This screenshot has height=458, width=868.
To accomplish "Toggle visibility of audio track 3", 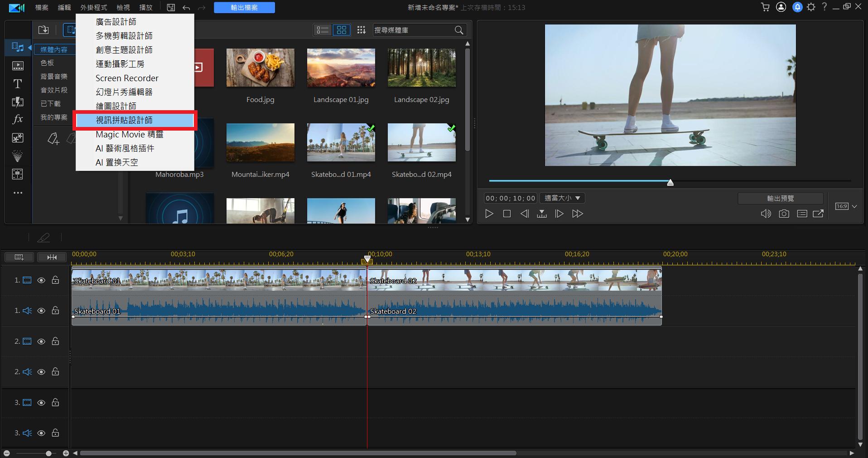I will 41,433.
